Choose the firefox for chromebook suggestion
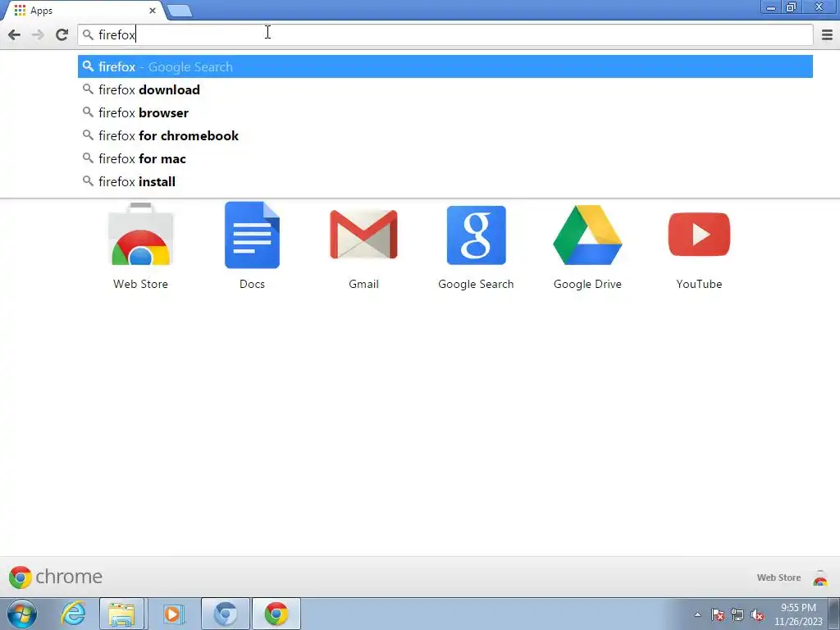Screen dimensions: 840x630 point(445,135)
